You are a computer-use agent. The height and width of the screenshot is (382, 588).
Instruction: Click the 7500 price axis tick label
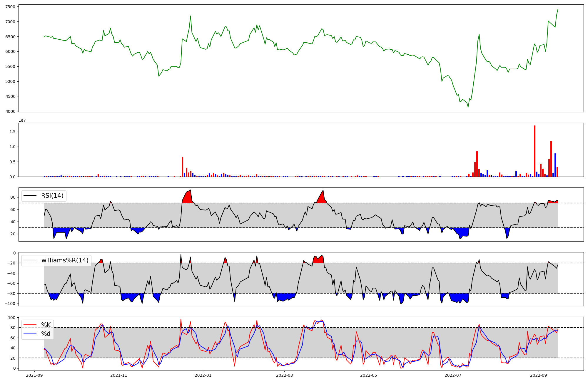click(x=11, y=7)
